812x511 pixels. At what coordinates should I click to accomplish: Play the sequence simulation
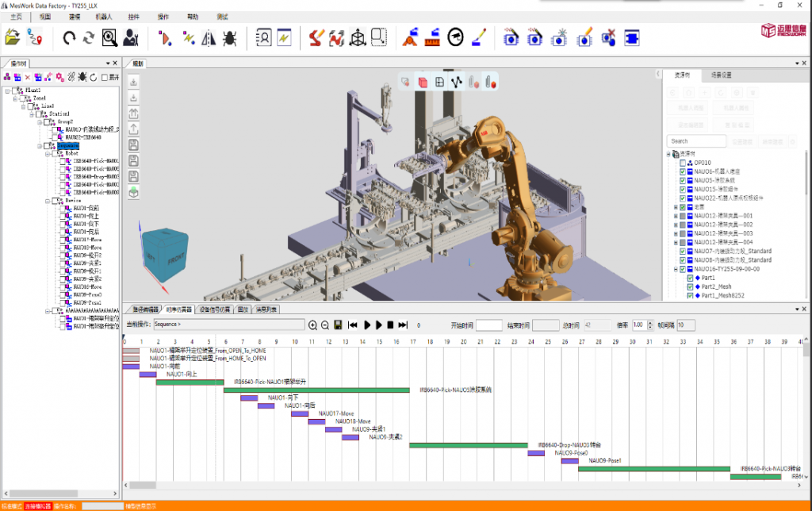[367, 325]
